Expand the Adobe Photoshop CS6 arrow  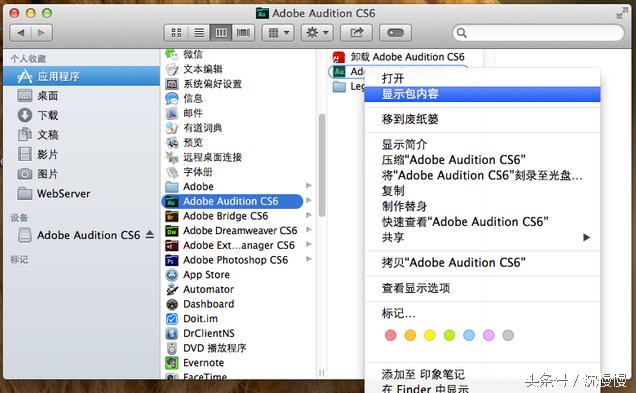[x=309, y=259]
